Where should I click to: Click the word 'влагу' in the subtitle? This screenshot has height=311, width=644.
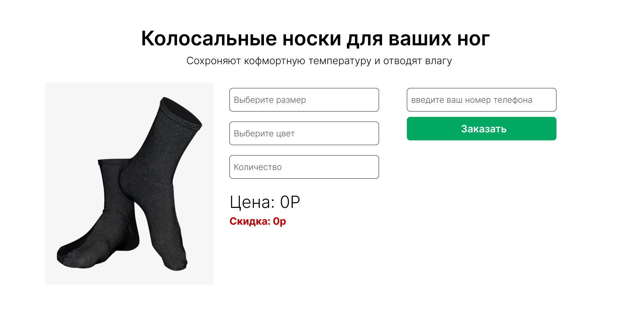click(x=438, y=61)
